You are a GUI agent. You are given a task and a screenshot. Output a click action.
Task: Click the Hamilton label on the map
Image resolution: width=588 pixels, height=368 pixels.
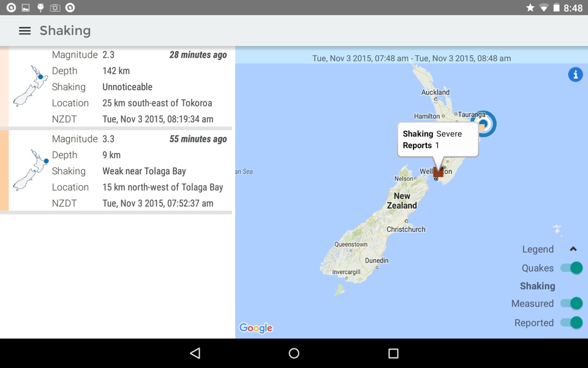point(427,116)
